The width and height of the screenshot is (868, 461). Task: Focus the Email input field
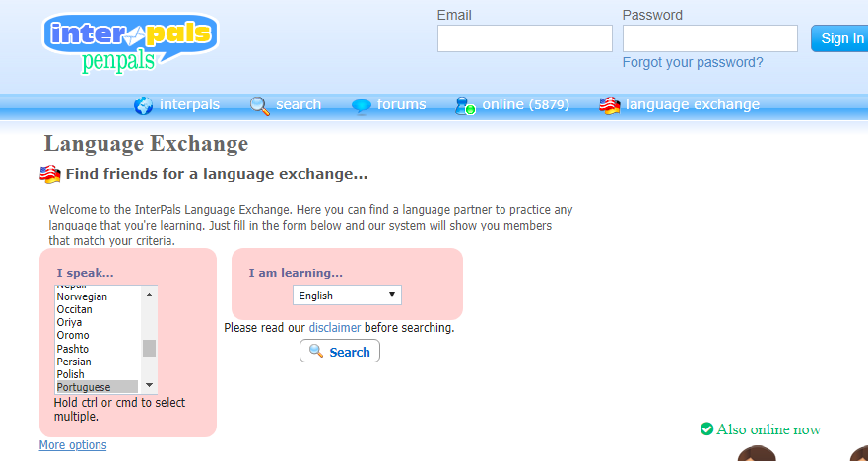coord(525,38)
